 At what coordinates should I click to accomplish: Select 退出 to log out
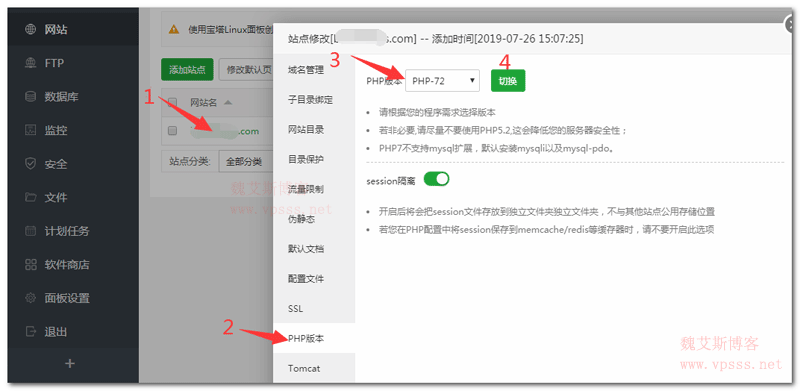pyautogui.click(x=73, y=331)
